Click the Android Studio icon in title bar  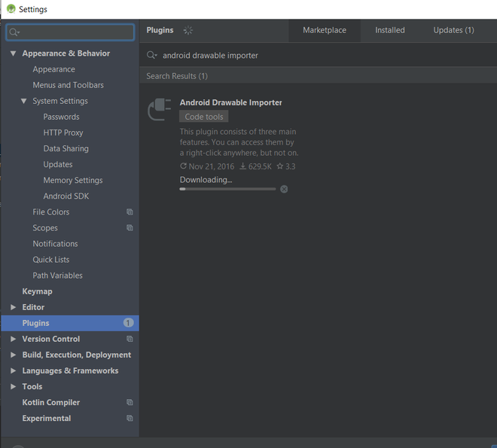(11, 9)
